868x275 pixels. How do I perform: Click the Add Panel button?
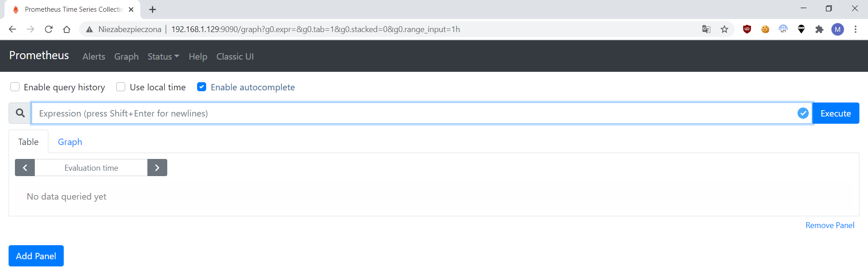pyautogui.click(x=36, y=256)
